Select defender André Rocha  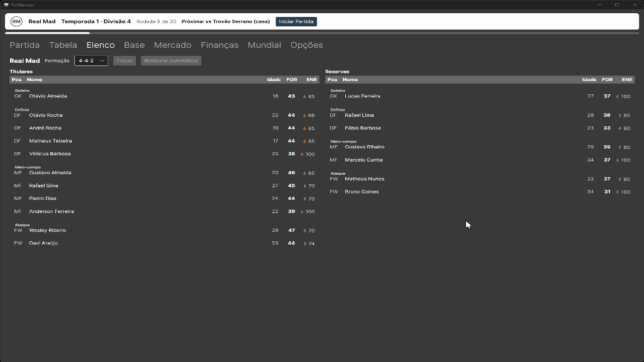coord(164,128)
